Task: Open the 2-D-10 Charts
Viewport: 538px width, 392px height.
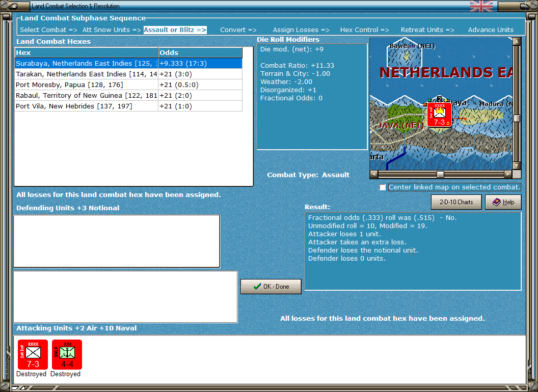Action: (x=456, y=202)
